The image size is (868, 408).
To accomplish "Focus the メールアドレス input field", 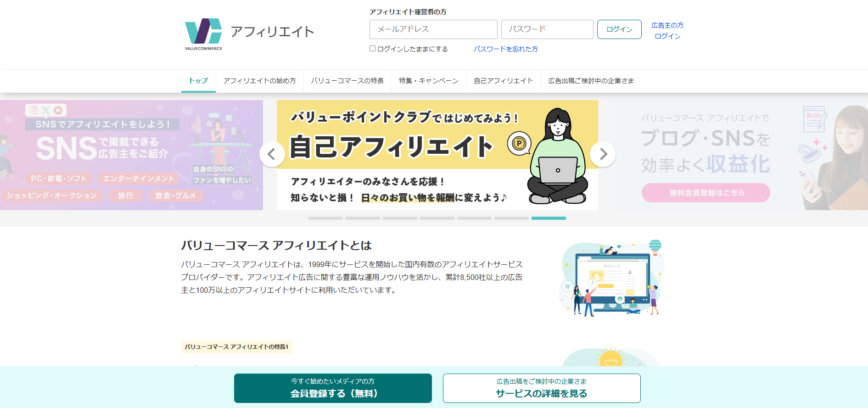I will 433,29.
